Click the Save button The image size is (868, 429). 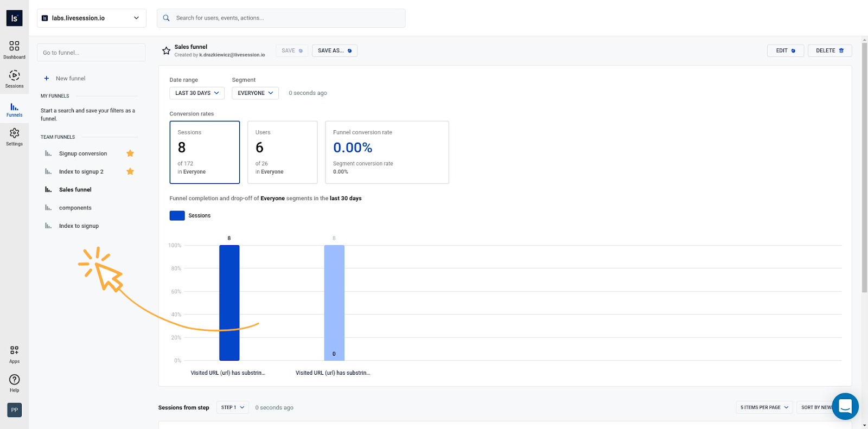(292, 50)
